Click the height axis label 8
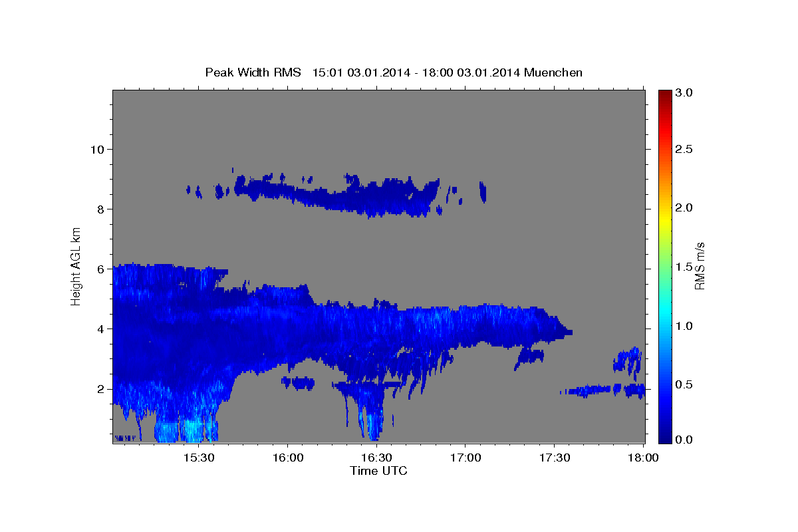Image resolution: width=798 pixels, height=532 pixels. click(x=101, y=209)
